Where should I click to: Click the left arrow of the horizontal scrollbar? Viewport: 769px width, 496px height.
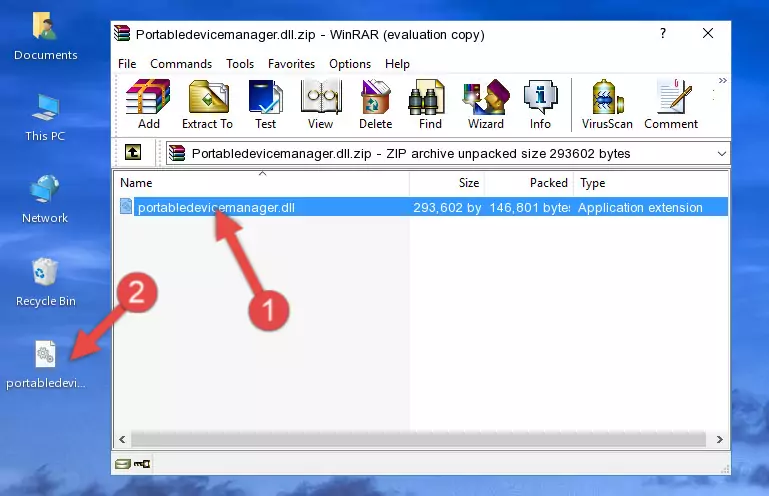(123, 439)
